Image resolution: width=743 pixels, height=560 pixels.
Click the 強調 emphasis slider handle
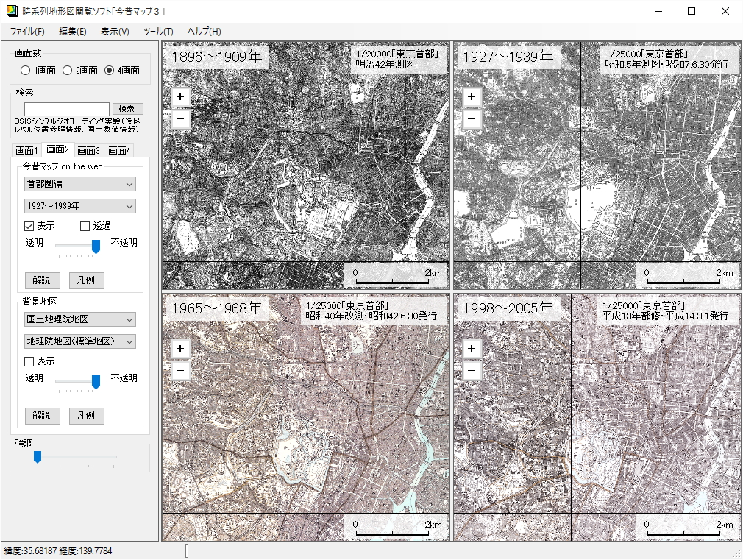point(38,457)
